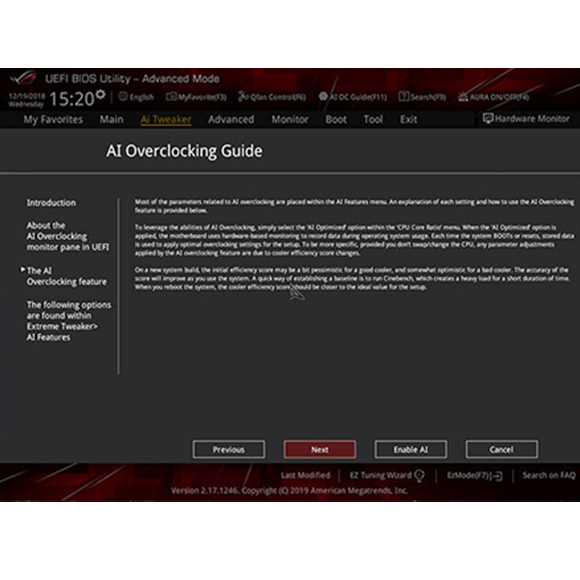Open the English language selector
This screenshot has height=580, width=580.
click(136, 97)
